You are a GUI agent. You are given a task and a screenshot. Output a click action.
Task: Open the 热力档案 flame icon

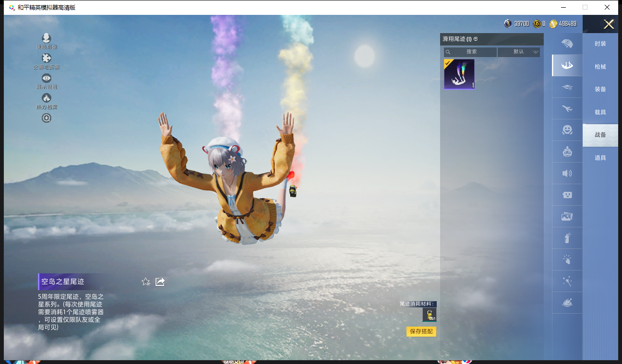(x=47, y=98)
